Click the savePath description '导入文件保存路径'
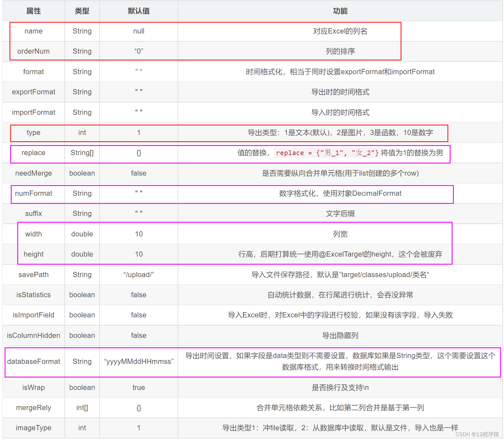The width and height of the screenshot is (504, 440). click(340, 275)
